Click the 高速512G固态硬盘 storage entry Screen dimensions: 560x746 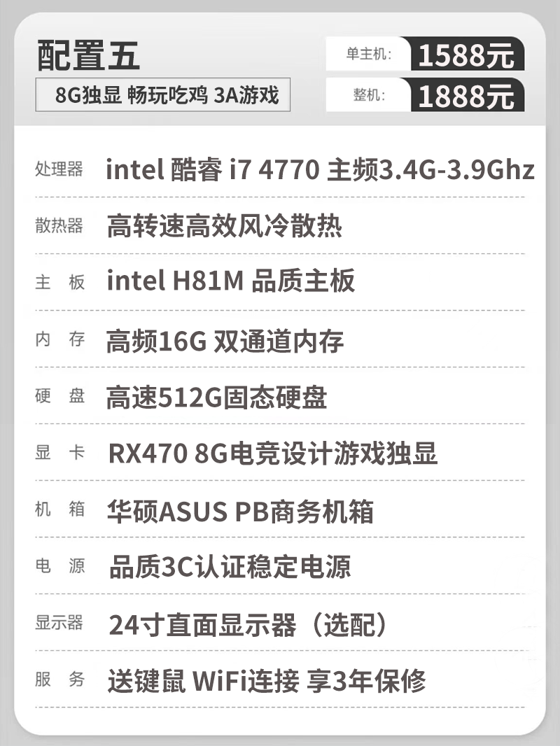pyautogui.click(x=216, y=397)
